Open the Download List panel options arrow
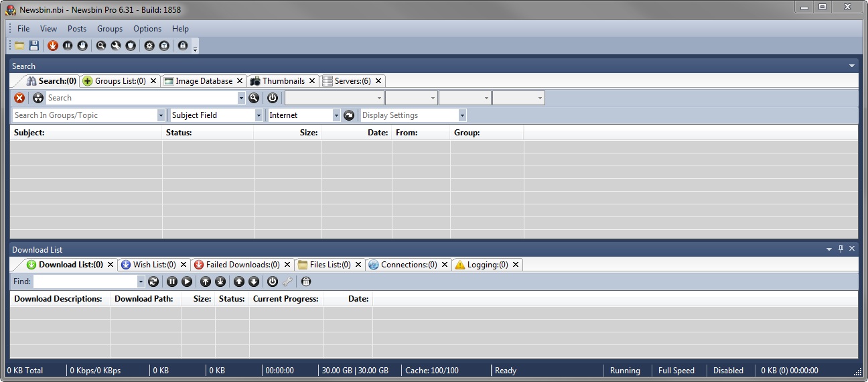The image size is (868, 382). (x=829, y=249)
